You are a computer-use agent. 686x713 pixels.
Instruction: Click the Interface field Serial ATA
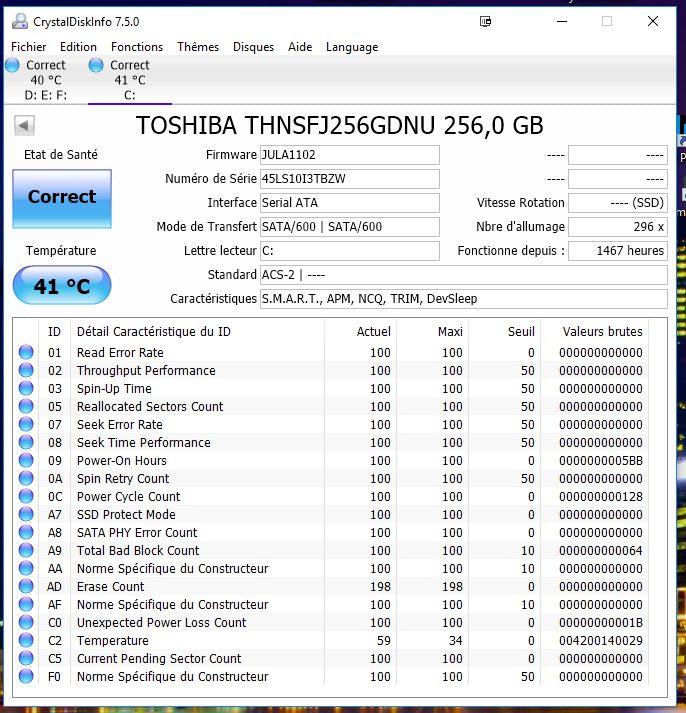tap(350, 203)
